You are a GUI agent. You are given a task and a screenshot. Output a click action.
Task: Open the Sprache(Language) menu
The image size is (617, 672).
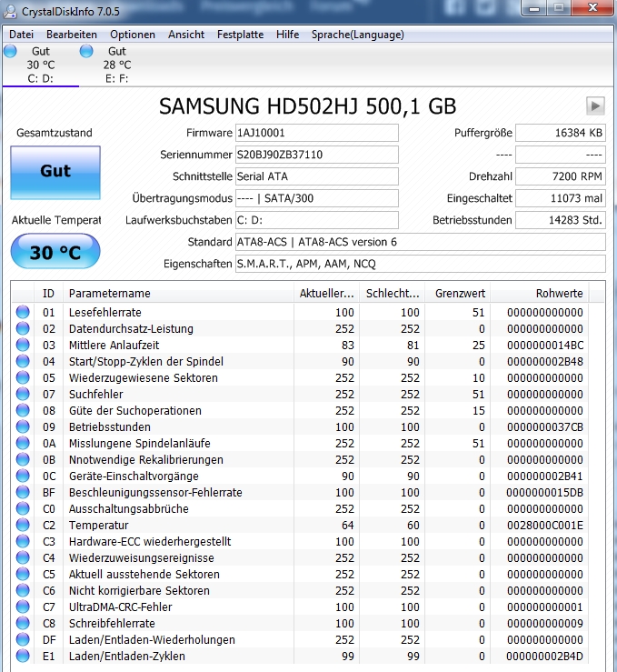(x=357, y=35)
